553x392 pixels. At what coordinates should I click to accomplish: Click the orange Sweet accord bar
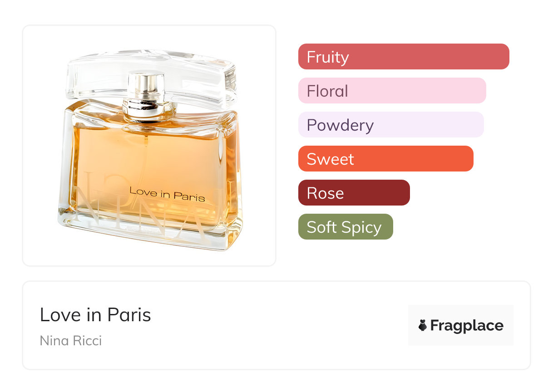pyautogui.click(x=385, y=159)
